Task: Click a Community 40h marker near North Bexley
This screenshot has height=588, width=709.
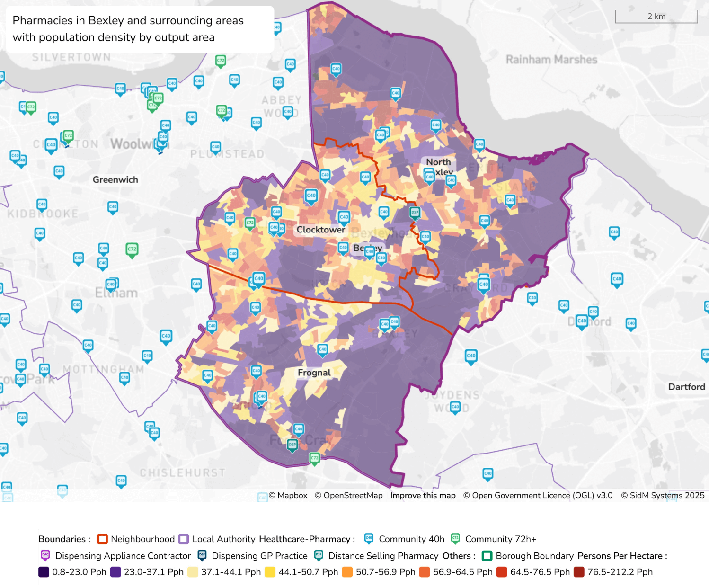Action: tap(429, 176)
